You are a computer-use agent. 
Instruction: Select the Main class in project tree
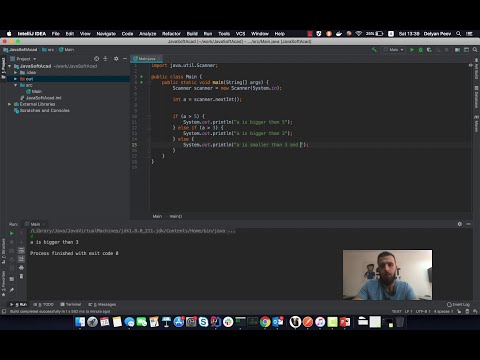coord(34,91)
